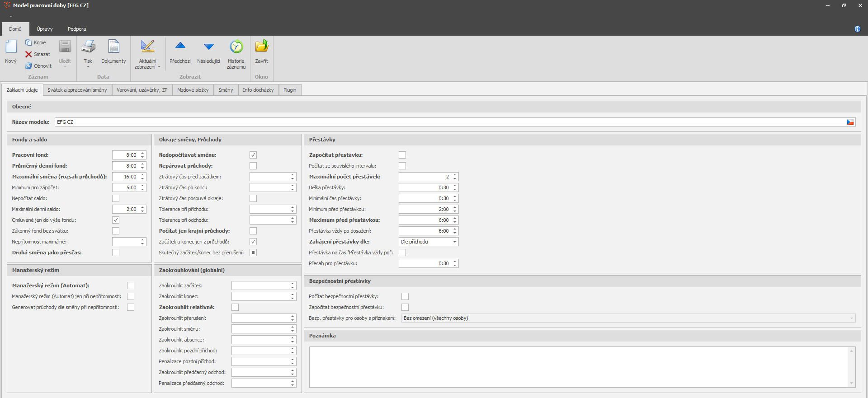The height and width of the screenshot is (398, 868).
Task: Switch to Podpora ribbon tab
Action: pos(77,29)
